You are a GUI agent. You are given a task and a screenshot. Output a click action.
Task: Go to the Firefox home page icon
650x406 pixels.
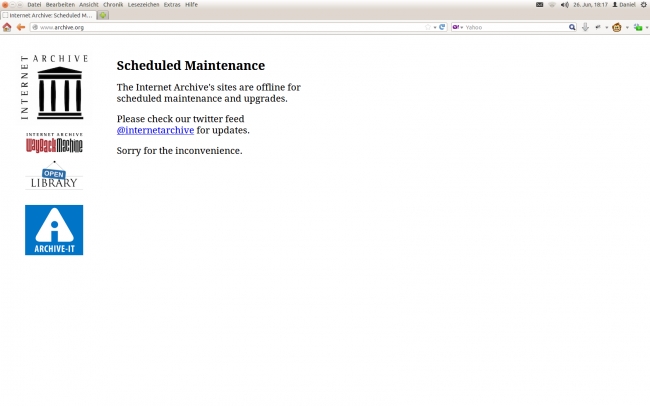[x=7, y=27]
